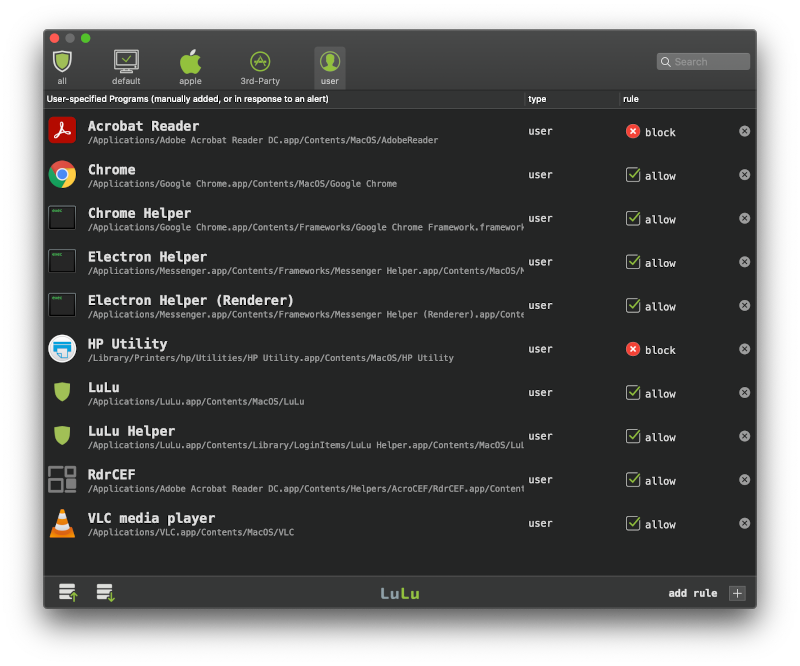The image size is (800, 666).
Task: Click the red block icon for Acrobat Reader
Action: (633, 131)
